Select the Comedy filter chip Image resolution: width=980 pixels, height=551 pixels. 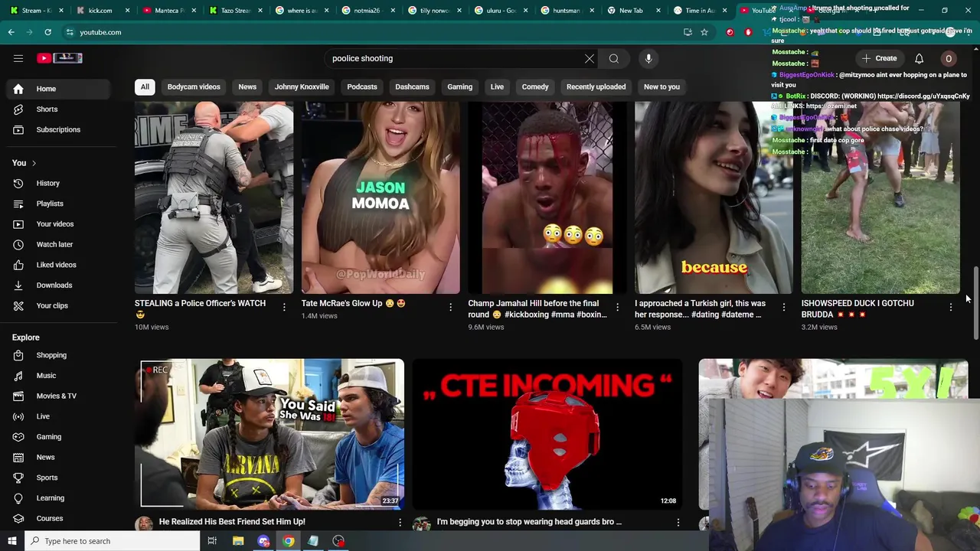[535, 86]
